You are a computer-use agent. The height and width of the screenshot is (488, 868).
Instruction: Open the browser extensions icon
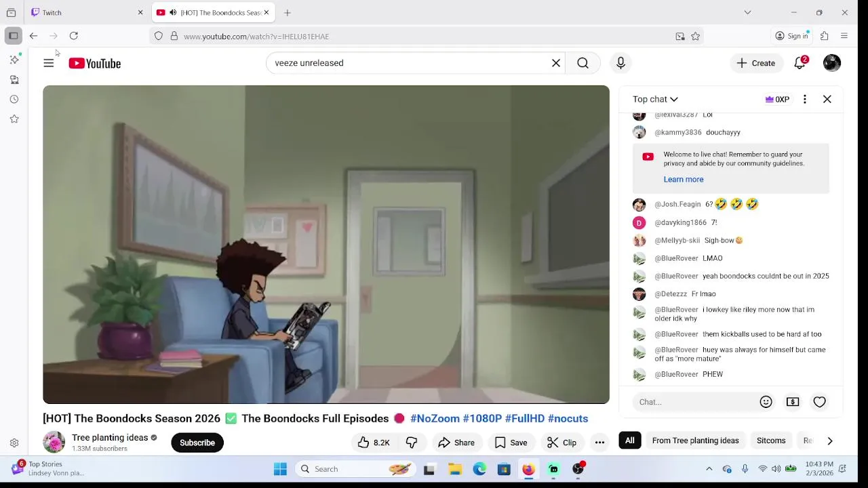click(825, 36)
